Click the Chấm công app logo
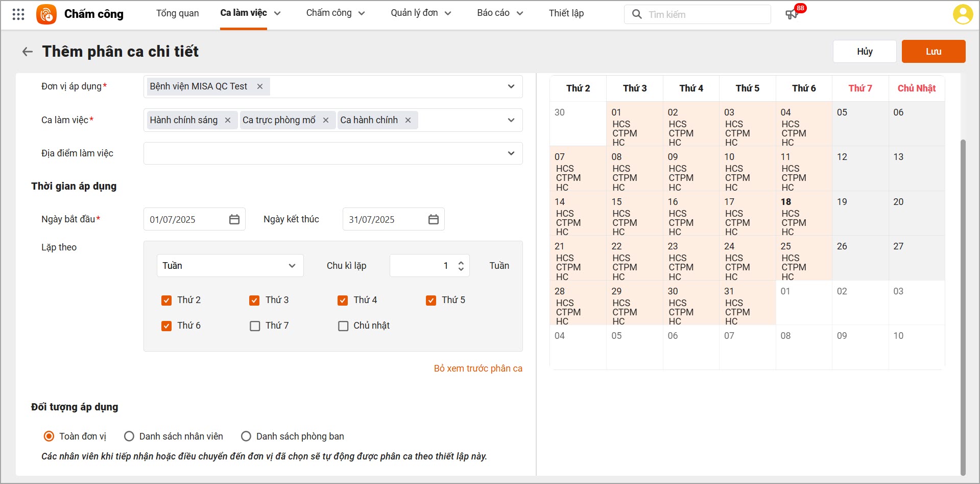Screen dimensions: 980x484 coord(46,14)
